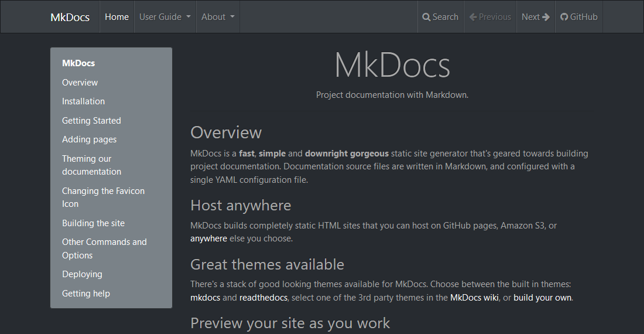Click 'Project documentation with Markdown.' subtitle

pyautogui.click(x=392, y=95)
